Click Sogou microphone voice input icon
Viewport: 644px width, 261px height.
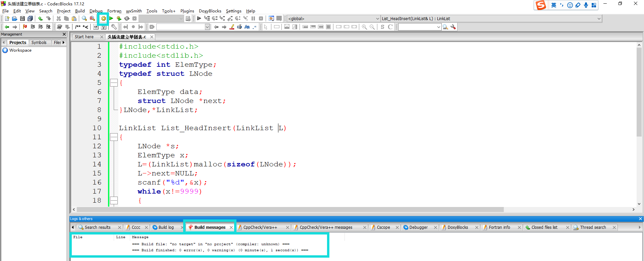click(x=586, y=5)
